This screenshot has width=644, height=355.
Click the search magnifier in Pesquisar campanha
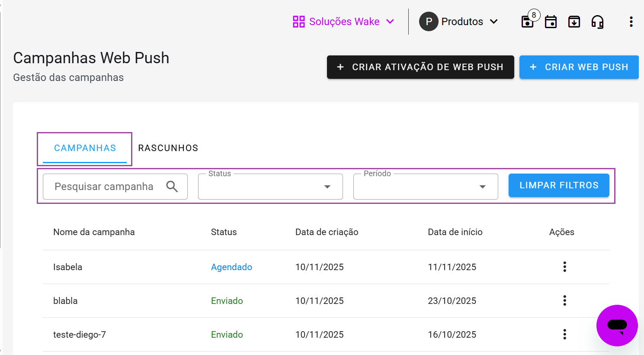point(172,186)
